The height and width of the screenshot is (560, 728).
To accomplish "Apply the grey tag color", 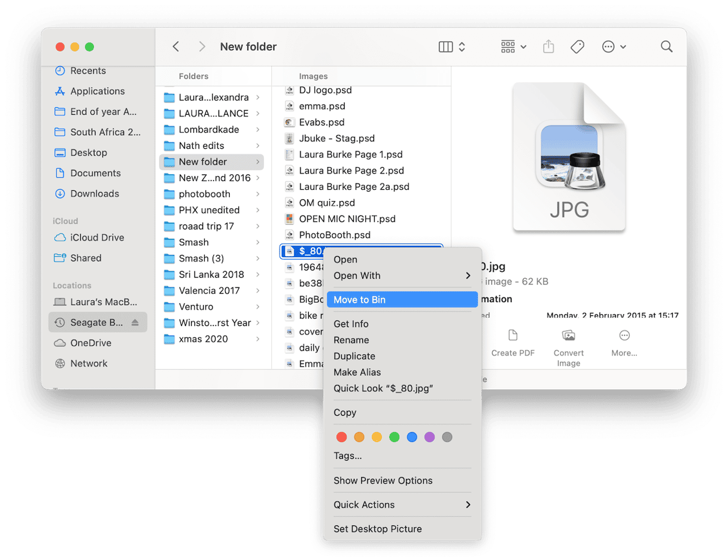I will pyautogui.click(x=447, y=437).
